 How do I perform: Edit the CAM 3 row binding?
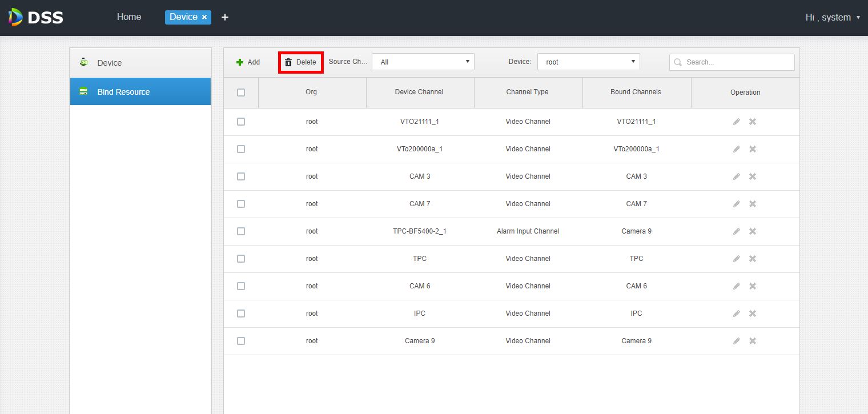click(737, 176)
